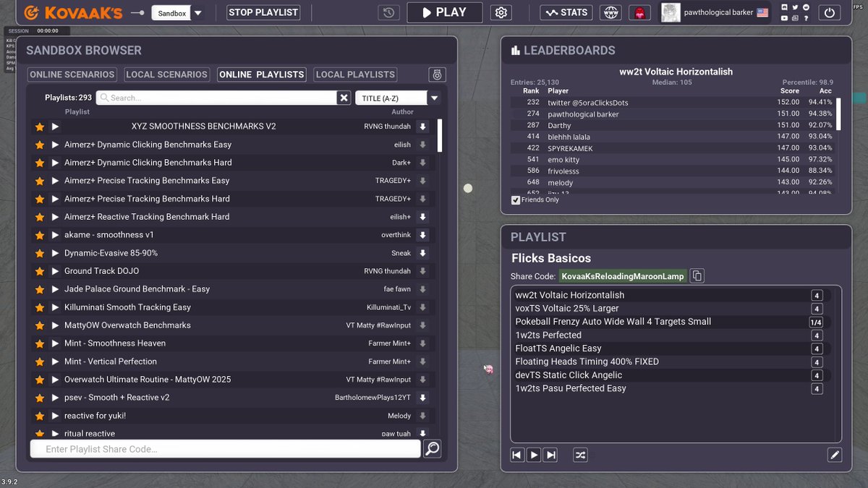
Task: Download the Dynamic-Evasive 85-90% playlist
Action: [x=423, y=253]
